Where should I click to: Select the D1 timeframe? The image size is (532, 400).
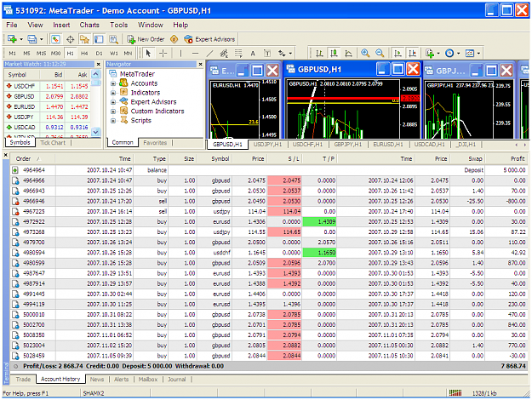pos(99,54)
